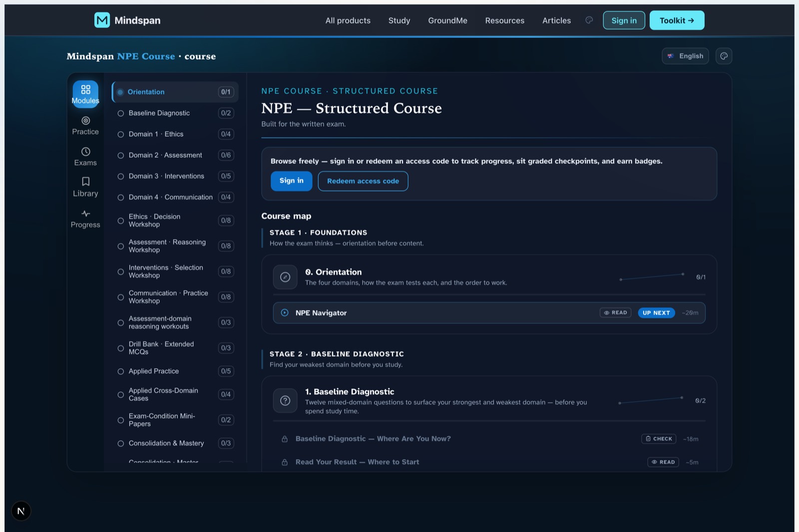Open Applied Cross-Domain Cases module
The height and width of the screenshot is (532, 799).
coord(175,394)
